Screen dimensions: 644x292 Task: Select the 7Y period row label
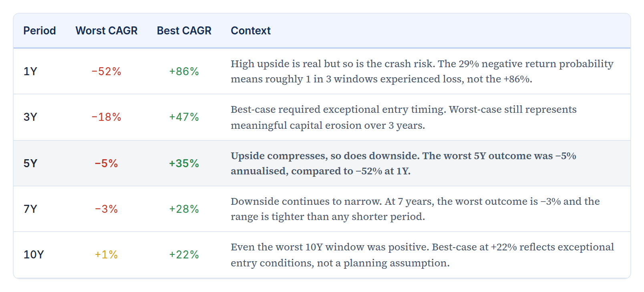(x=30, y=209)
